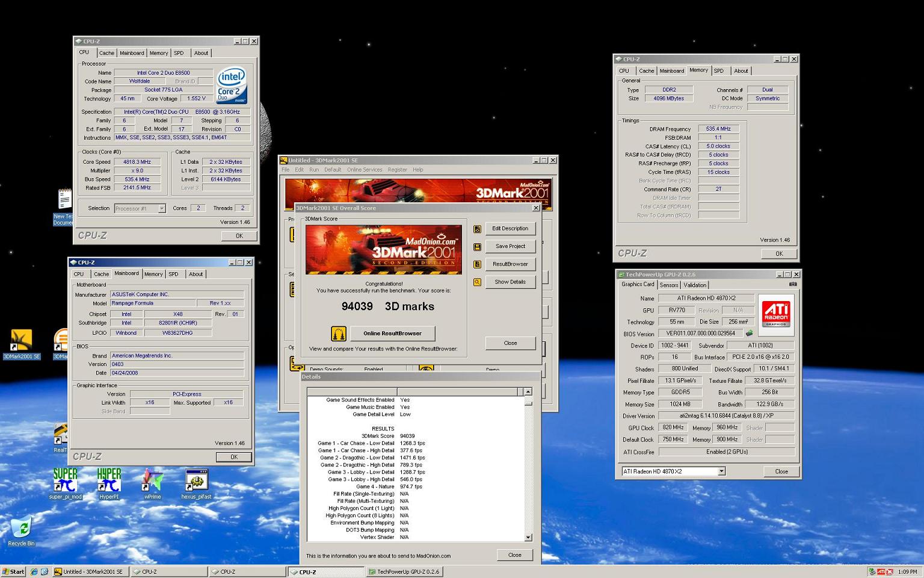Click the Online ResultBrowser button
924x578 pixels.
pyautogui.click(x=392, y=334)
